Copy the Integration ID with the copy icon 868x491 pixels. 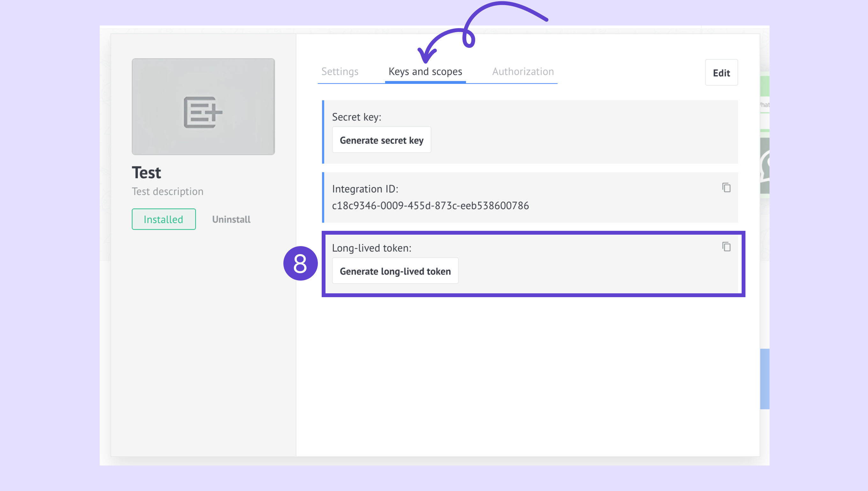tap(726, 187)
